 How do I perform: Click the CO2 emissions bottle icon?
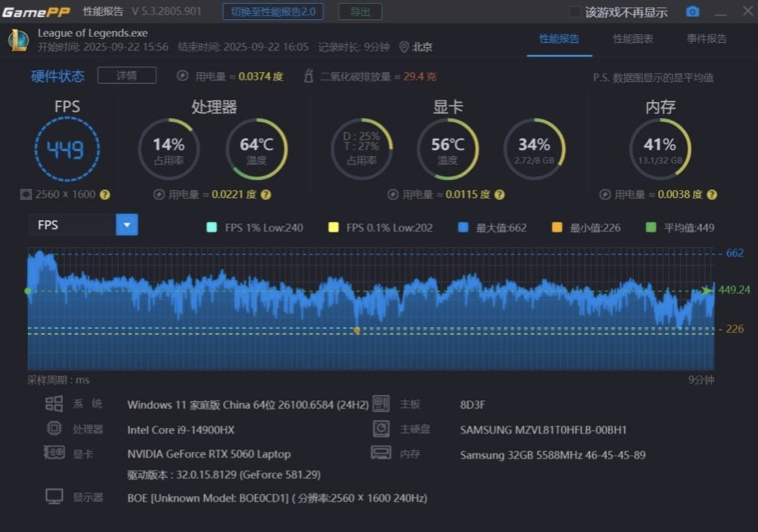[x=309, y=76]
